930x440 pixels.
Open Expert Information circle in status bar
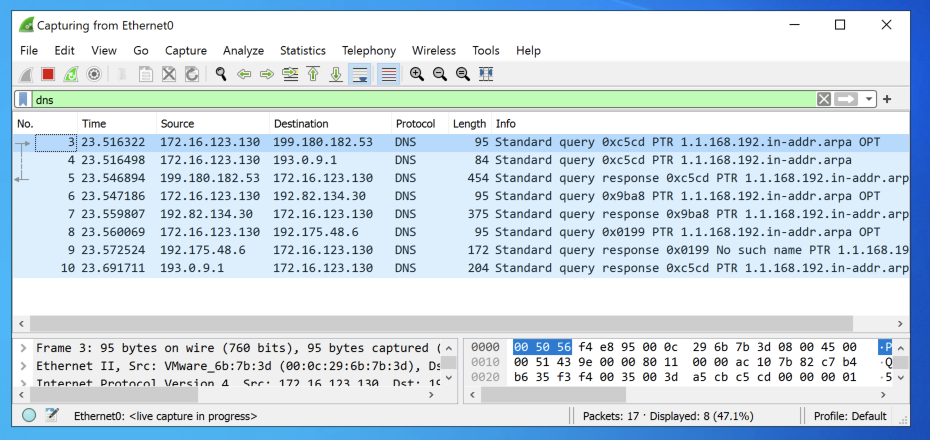click(29, 416)
